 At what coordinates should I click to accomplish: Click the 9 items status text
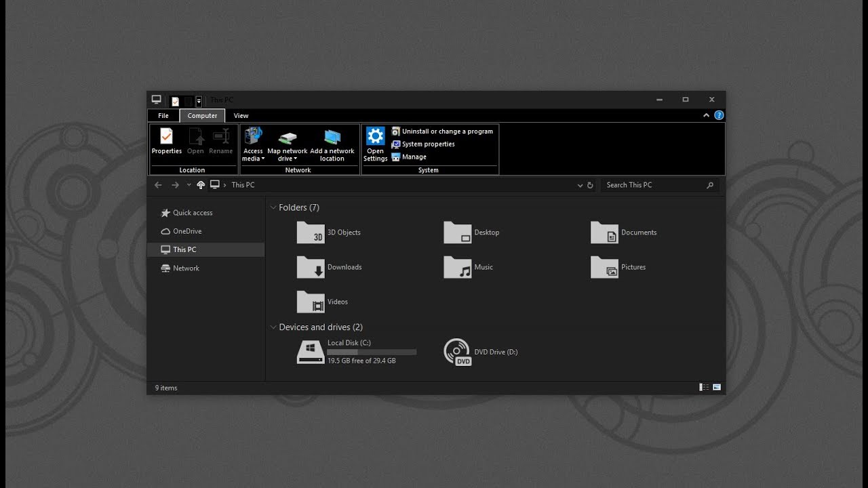pos(166,388)
